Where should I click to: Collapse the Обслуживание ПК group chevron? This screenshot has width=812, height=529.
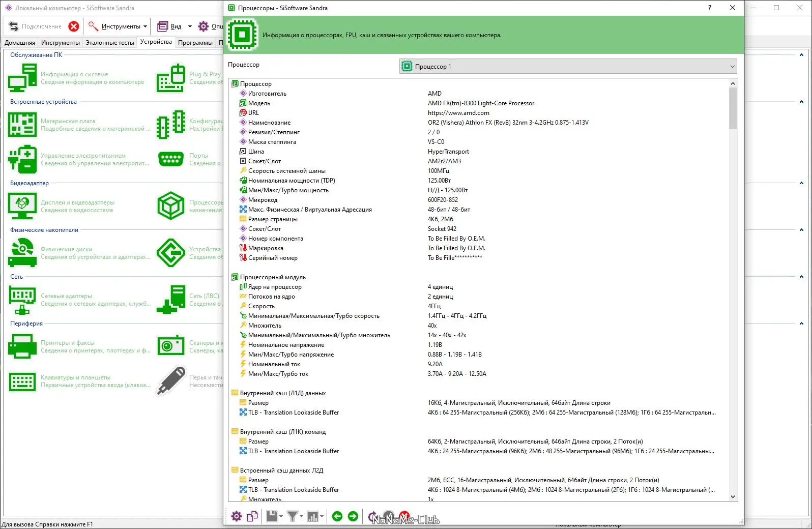(801, 55)
